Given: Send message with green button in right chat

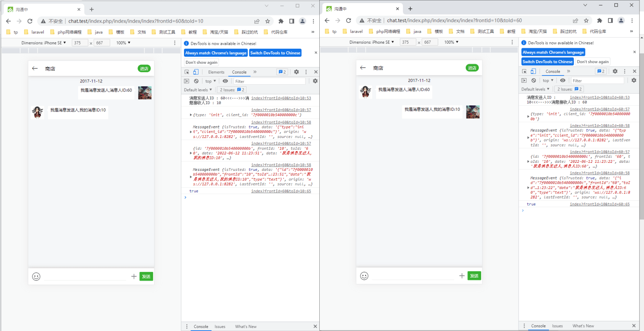Looking at the screenshot, I should (x=474, y=275).
